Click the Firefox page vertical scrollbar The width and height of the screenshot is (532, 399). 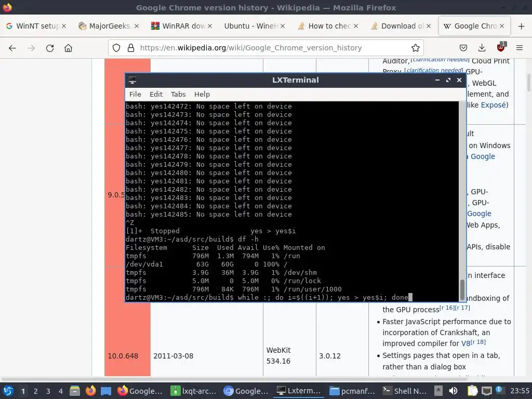528,83
